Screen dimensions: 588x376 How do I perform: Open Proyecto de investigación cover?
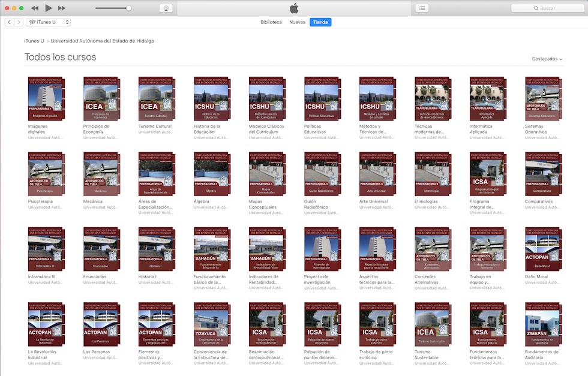(322, 249)
